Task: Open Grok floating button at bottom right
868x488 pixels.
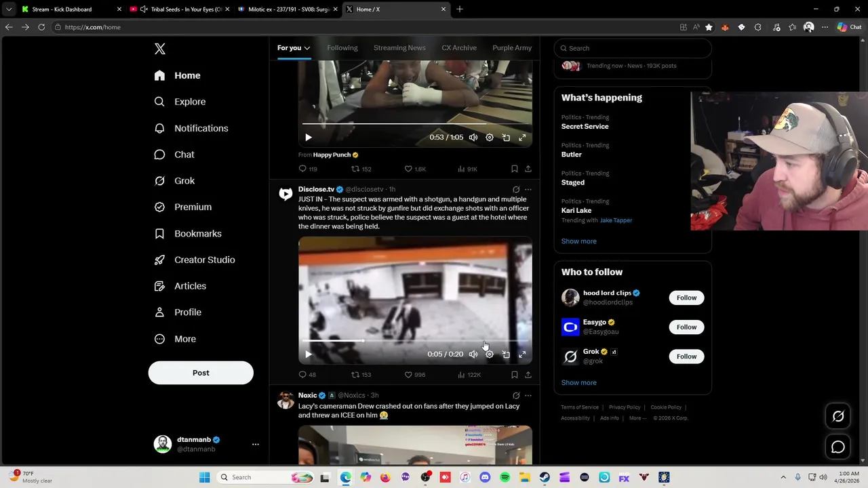Action: click(x=838, y=417)
